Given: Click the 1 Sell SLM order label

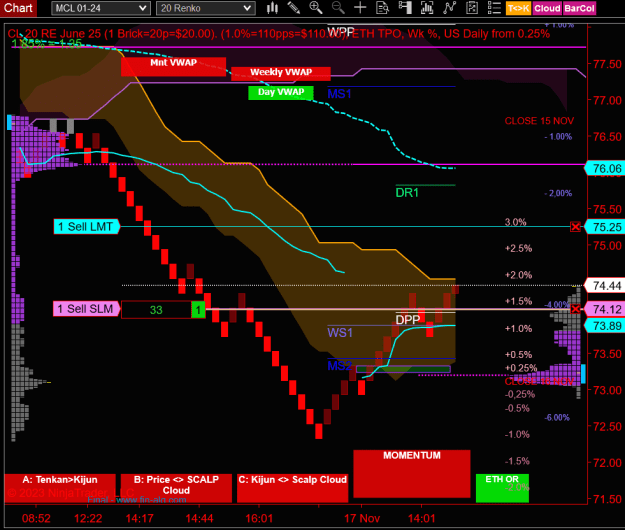Looking at the screenshot, I should click(86, 309).
